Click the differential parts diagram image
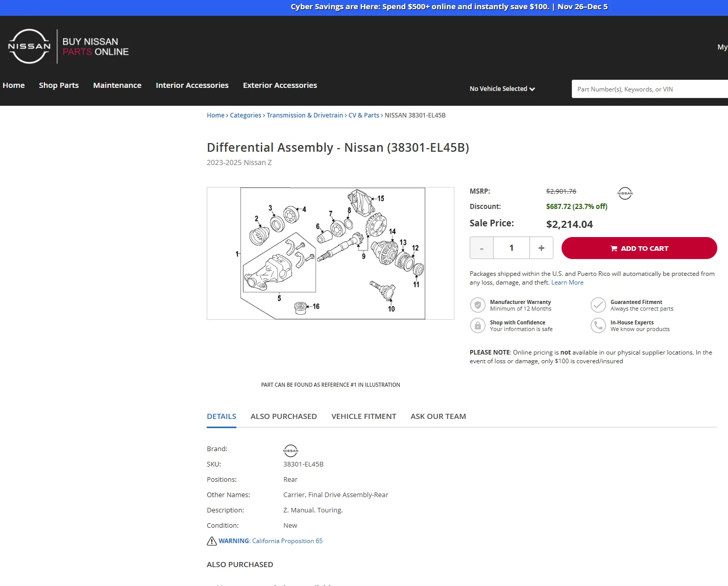This screenshot has width=728, height=586. pyautogui.click(x=330, y=253)
